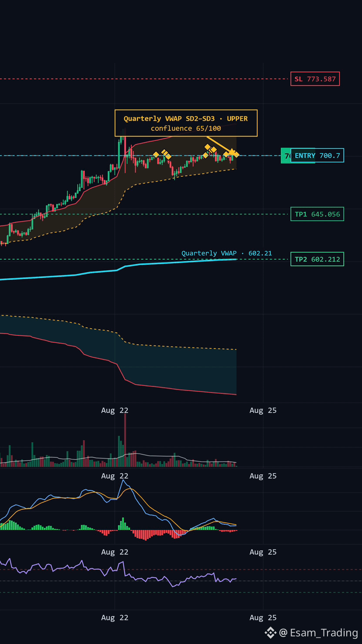Select the Aug 22 date under the RSI panel
This screenshot has height=644, width=362.
click(x=115, y=618)
